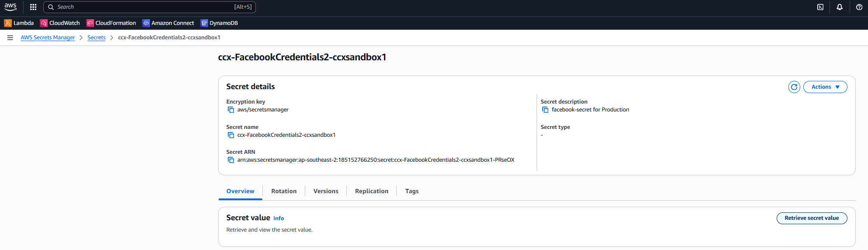Select the Tags tab

coord(411,191)
